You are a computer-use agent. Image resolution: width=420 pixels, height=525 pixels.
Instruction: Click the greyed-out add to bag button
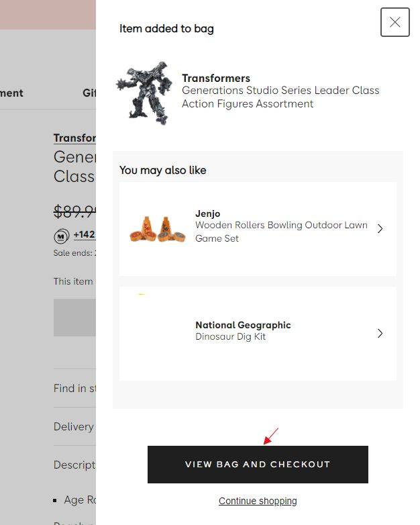tap(74, 318)
